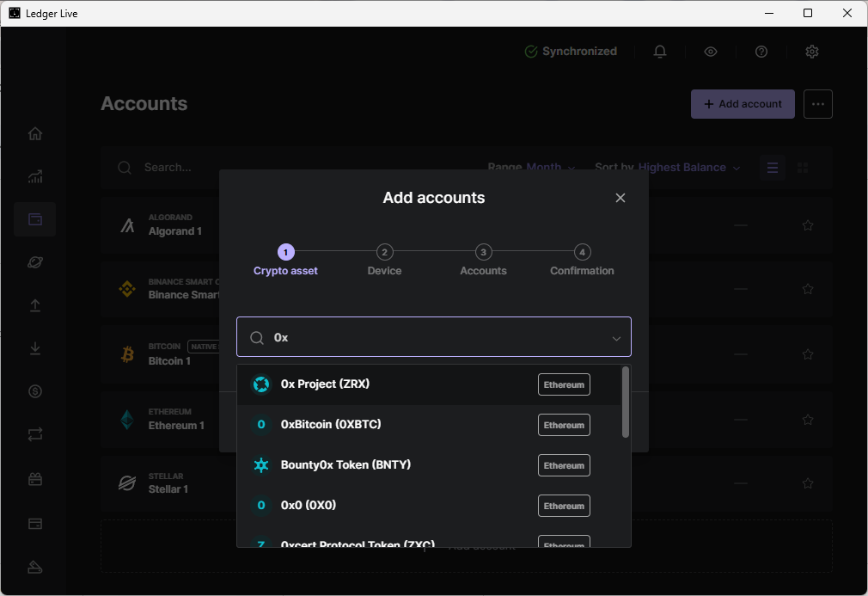Viewport: 868px width, 596px height.
Task: Click the Device step 2
Action: point(384,261)
